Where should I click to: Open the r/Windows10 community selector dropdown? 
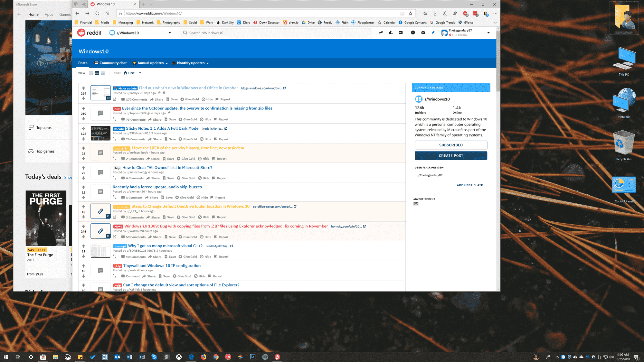pos(140,33)
